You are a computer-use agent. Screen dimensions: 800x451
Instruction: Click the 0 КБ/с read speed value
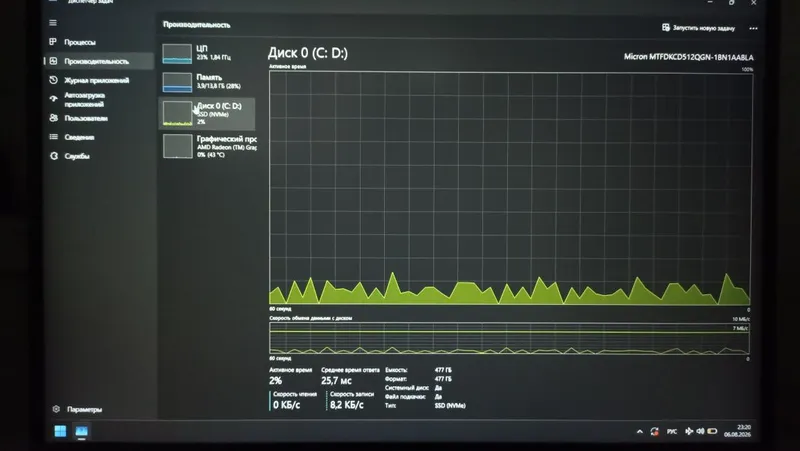[286, 405]
